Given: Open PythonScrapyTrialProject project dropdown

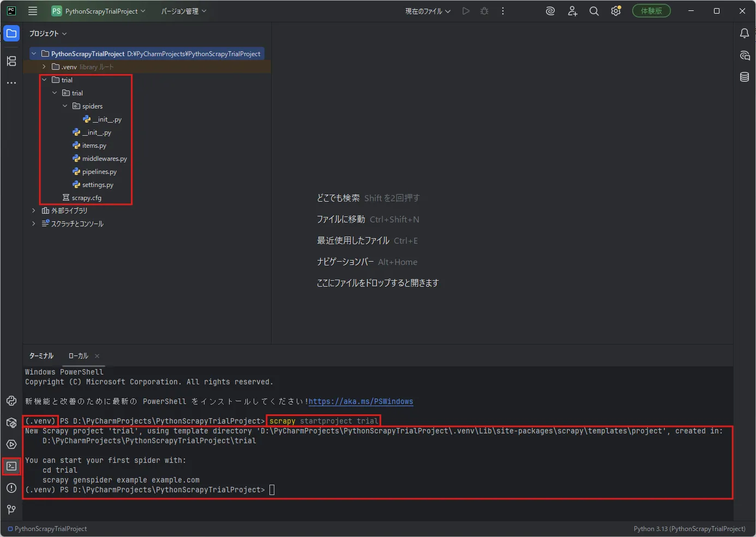Looking at the screenshot, I should (99, 11).
